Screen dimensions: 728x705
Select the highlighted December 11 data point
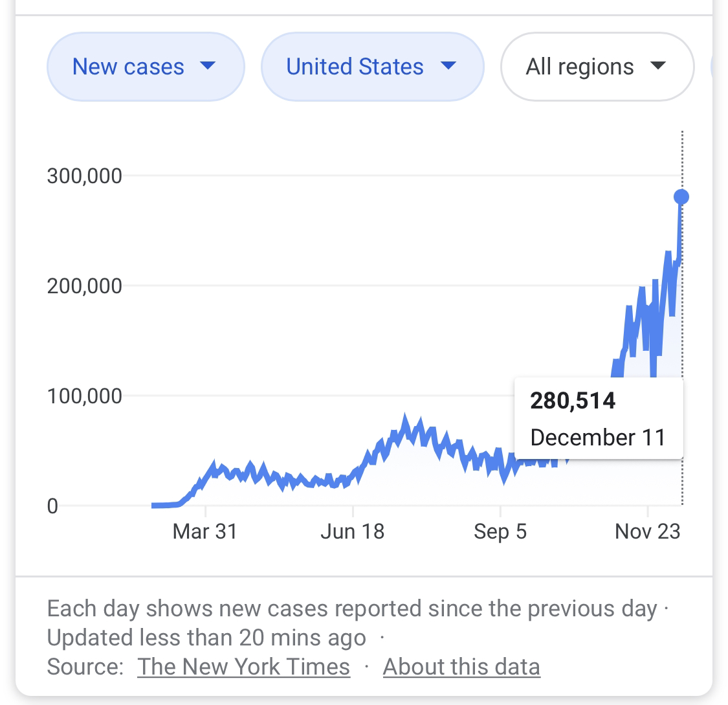click(681, 197)
